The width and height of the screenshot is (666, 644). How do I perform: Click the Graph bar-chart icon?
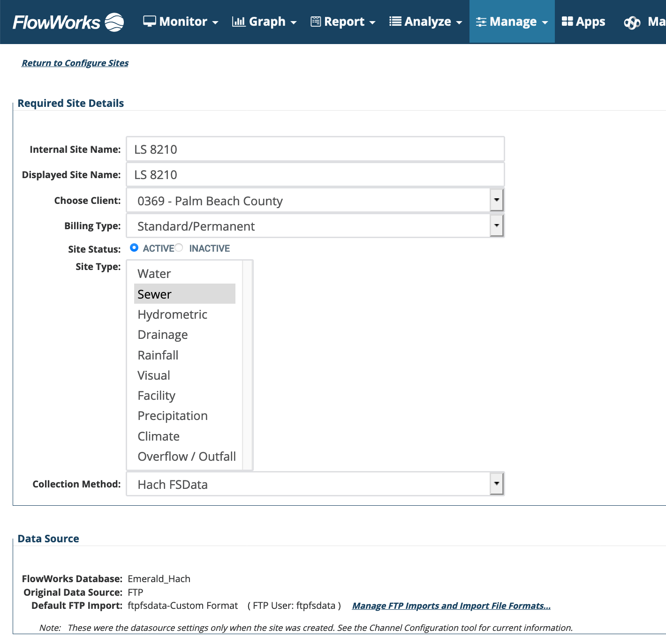(x=239, y=22)
